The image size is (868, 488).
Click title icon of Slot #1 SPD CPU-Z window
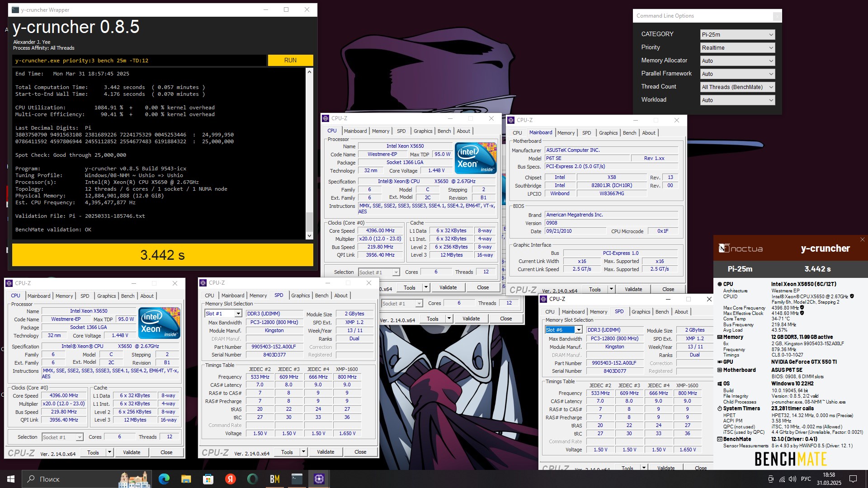(203, 283)
